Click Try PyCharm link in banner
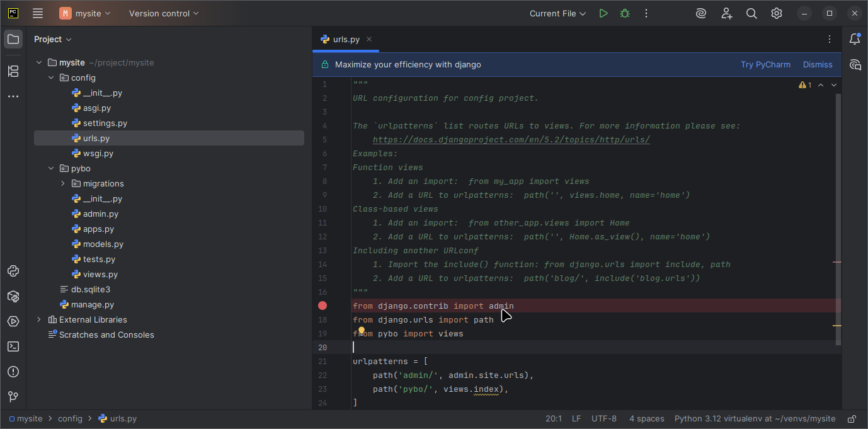This screenshot has height=429, width=868. click(765, 64)
